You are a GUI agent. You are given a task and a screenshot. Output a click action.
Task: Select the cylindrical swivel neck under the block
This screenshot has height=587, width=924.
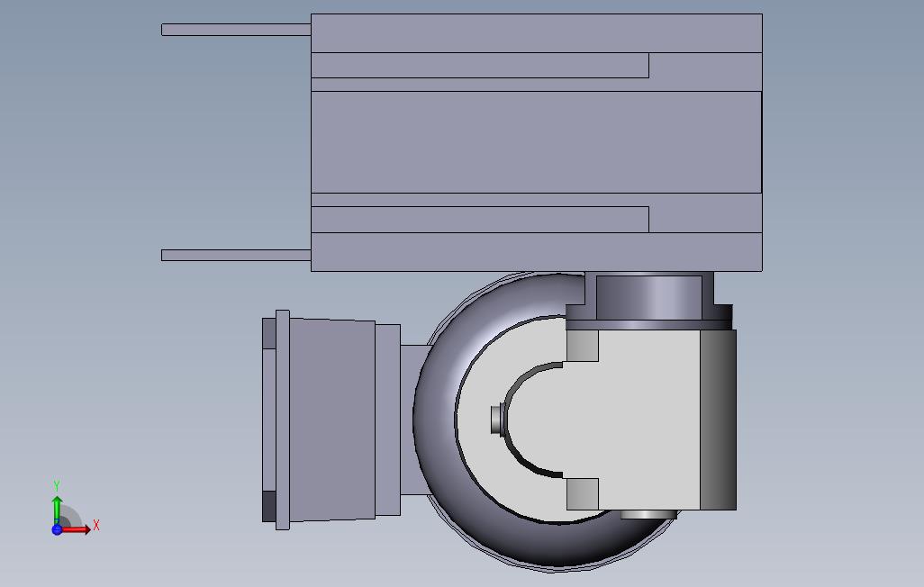pos(649,297)
